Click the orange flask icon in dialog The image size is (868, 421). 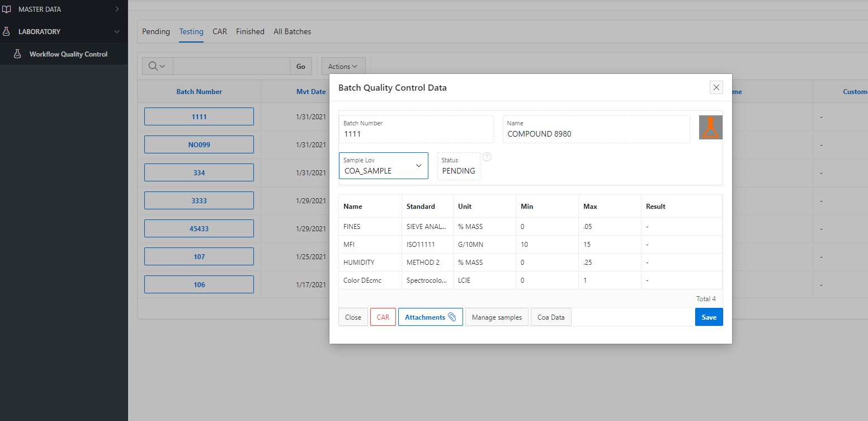pyautogui.click(x=710, y=127)
